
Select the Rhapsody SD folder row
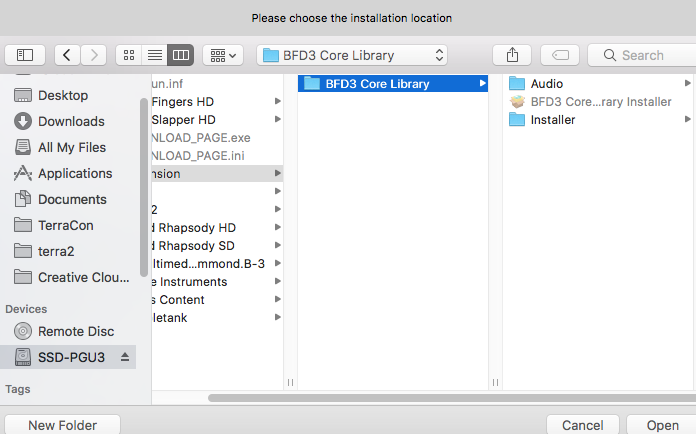[x=217, y=245]
